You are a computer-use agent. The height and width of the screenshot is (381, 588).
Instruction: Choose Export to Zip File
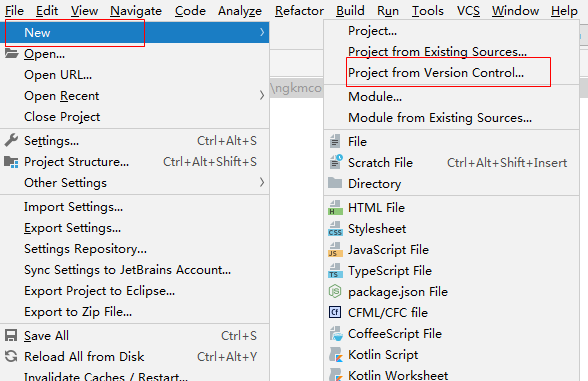coord(78,312)
